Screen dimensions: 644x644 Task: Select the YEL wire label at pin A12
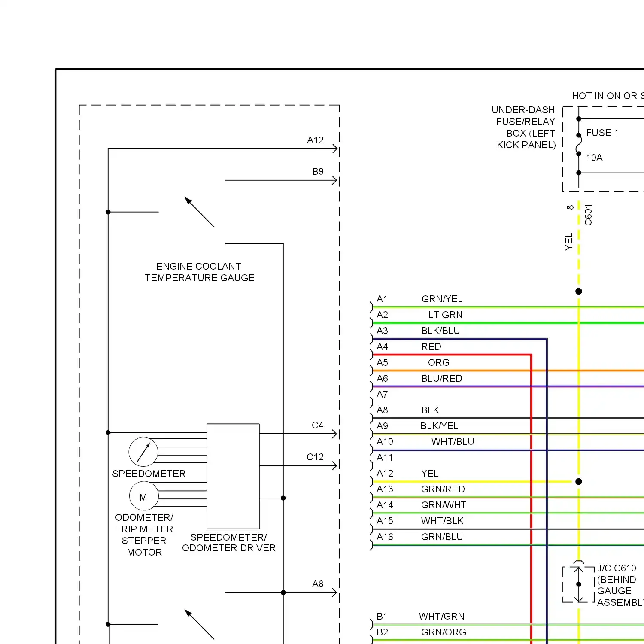pyautogui.click(x=430, y=473)
